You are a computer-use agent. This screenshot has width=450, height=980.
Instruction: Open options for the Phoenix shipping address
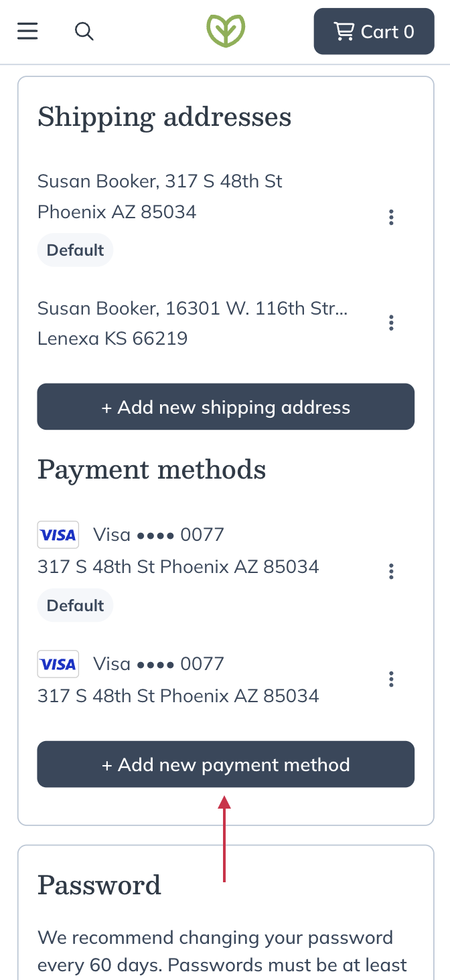tap(391, 217)
